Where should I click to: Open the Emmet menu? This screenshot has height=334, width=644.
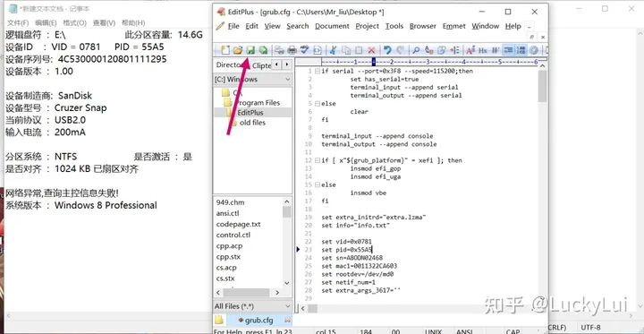(453, 26)
